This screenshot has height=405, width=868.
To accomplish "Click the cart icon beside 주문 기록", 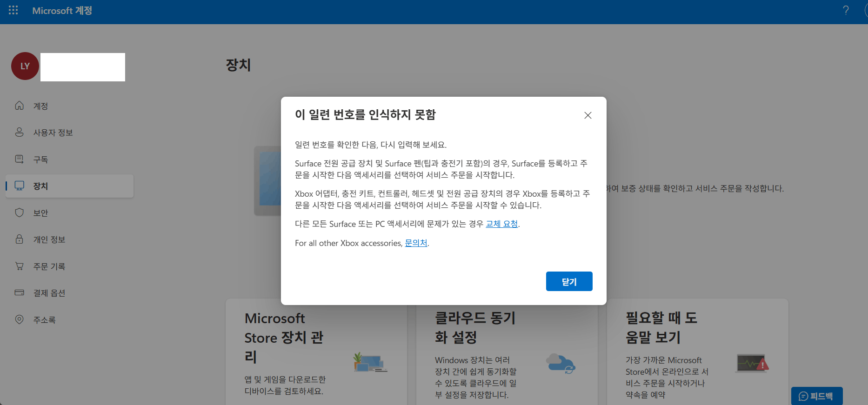I will (19, 266).
